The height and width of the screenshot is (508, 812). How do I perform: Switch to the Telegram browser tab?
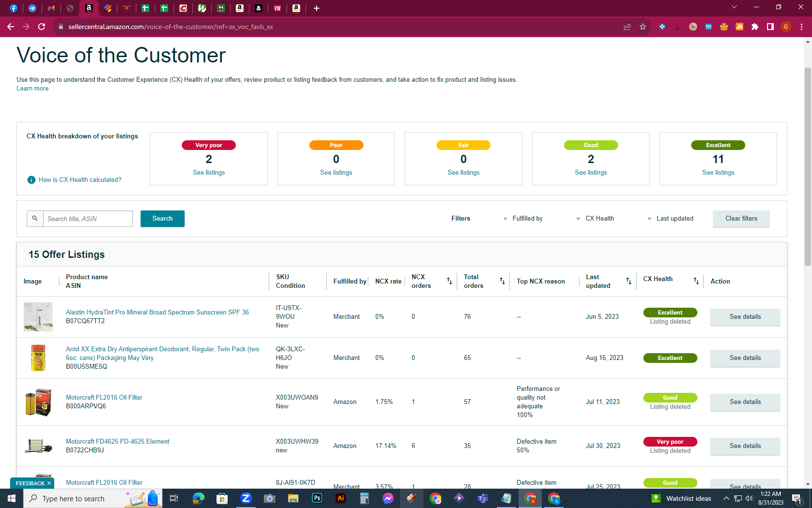point(32,8)
